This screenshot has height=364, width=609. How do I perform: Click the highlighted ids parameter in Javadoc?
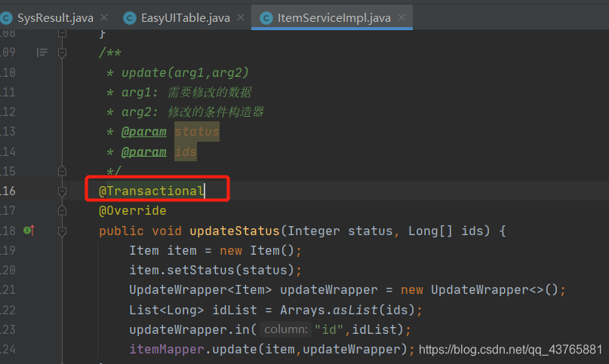point(185,151)
